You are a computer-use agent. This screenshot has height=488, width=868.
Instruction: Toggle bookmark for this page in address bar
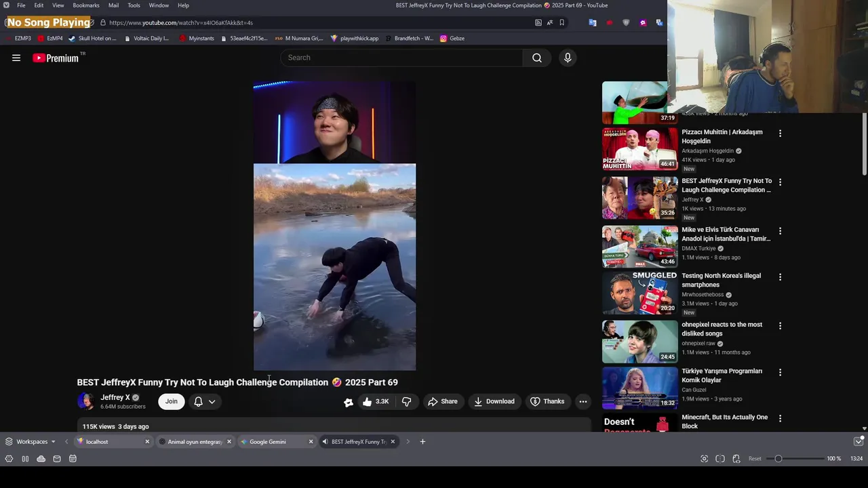(x=561, y=22)
